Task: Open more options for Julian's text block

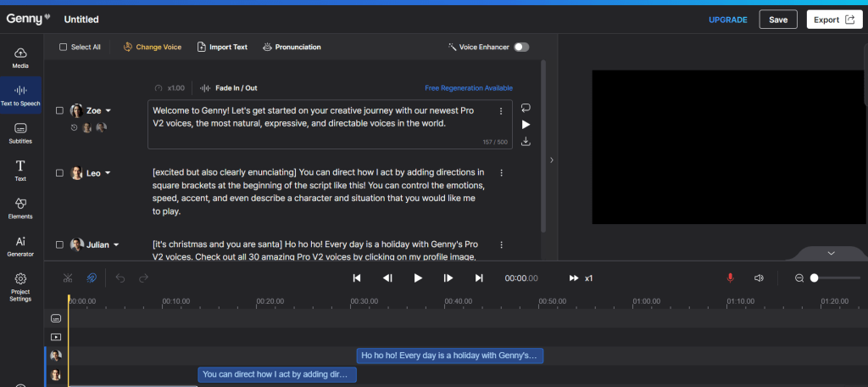Action: 502,244
